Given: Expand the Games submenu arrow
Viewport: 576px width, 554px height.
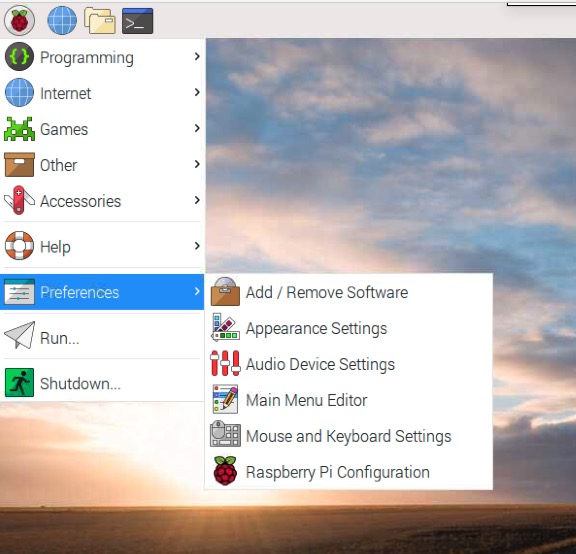Looking at the screenshot, I should click(x=197, y=128).
